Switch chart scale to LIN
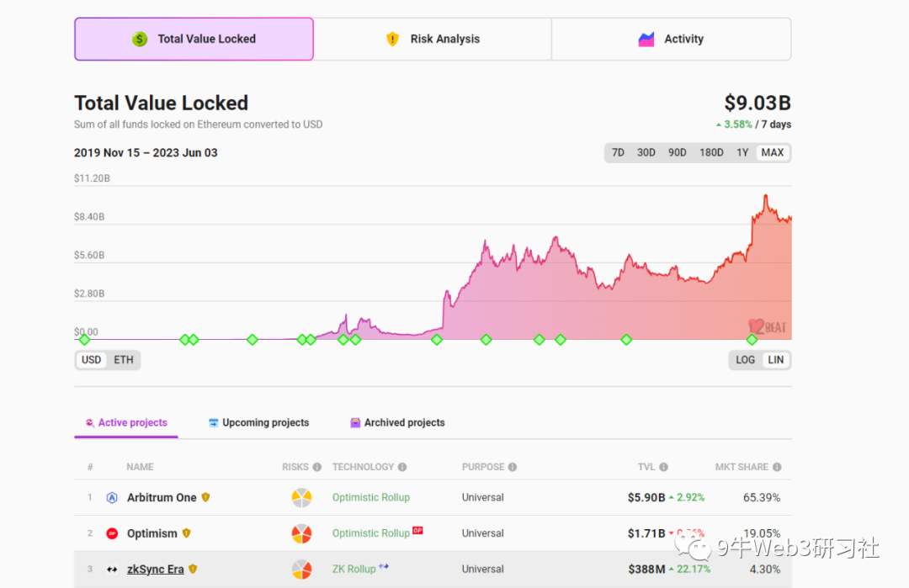 point(774,359)
